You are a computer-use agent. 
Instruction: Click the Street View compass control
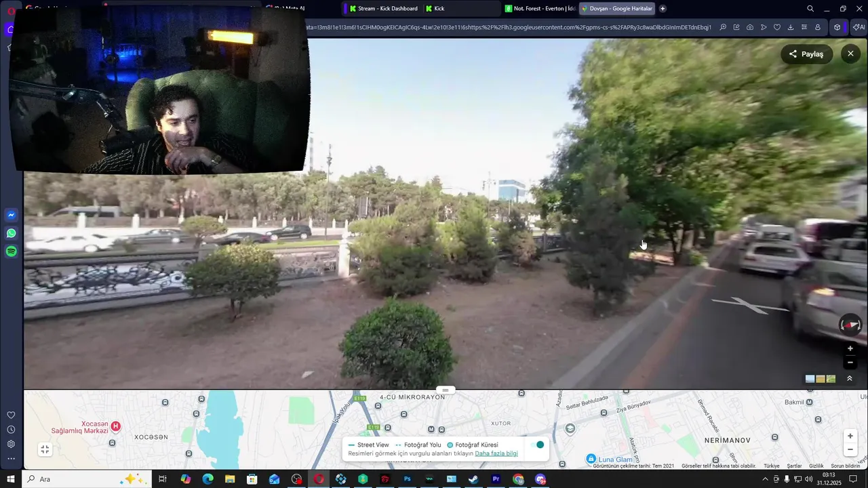point(850,324)
